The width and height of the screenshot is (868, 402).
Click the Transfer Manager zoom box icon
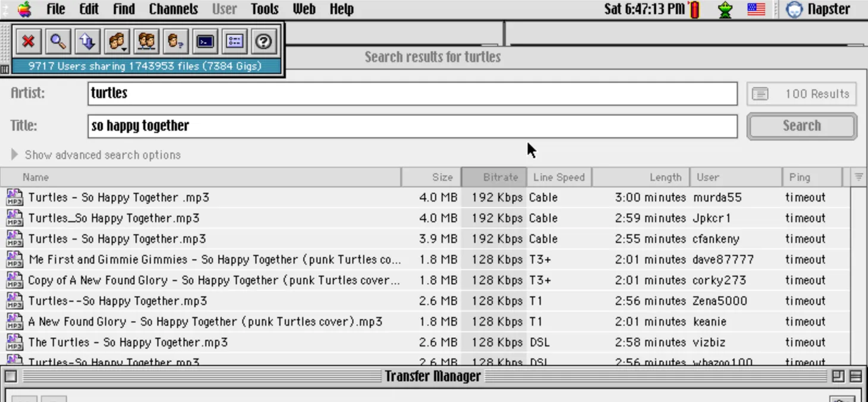[838, 376]
